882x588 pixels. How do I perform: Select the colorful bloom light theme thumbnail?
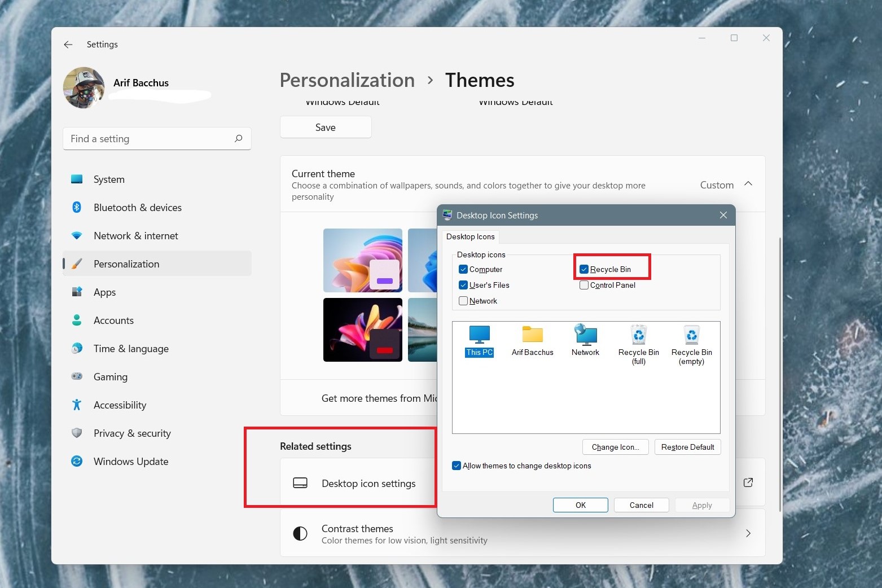[363, 260]
